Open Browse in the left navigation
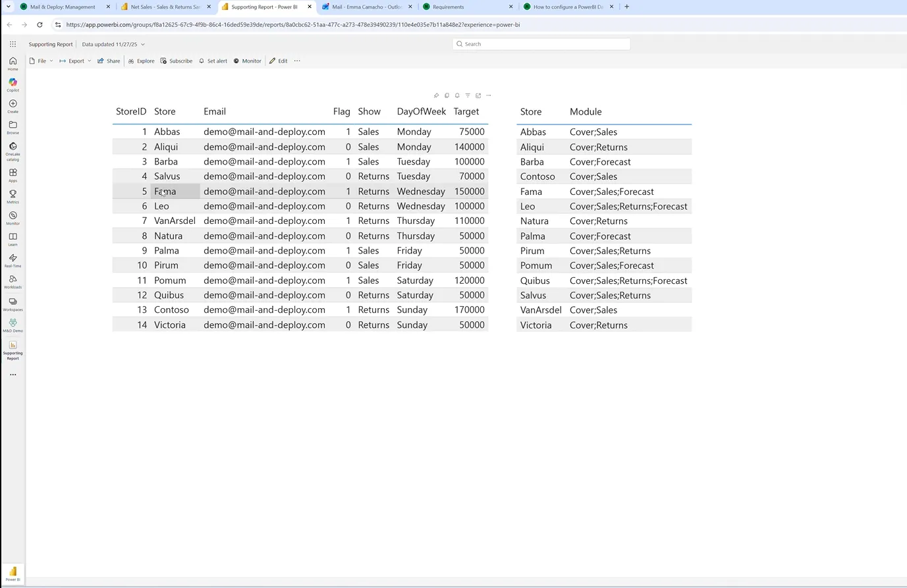Screen dimensions: 907x588 (x=13, y=127)
